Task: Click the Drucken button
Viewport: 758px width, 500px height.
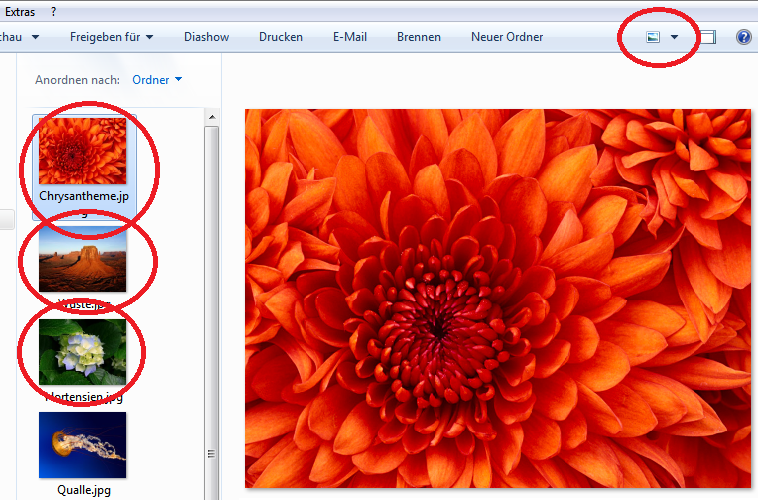Action: click(280, 37)
